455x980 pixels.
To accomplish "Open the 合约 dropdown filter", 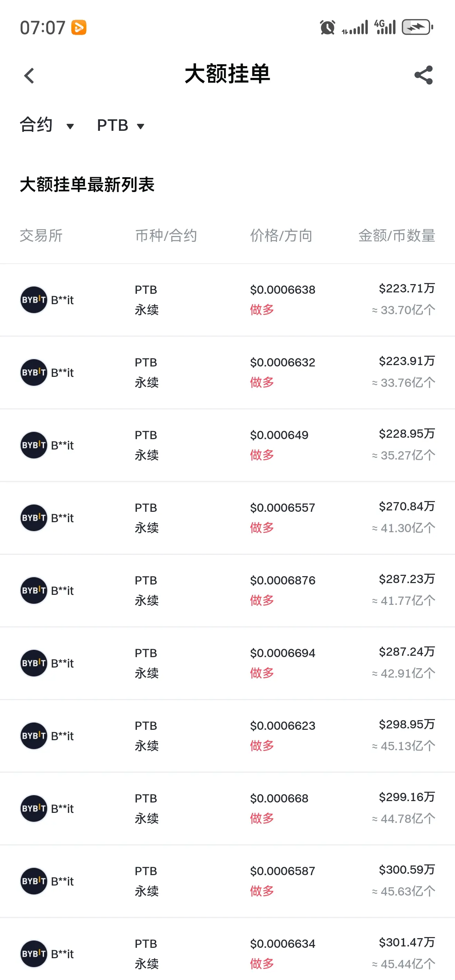I will click(47, 125).
